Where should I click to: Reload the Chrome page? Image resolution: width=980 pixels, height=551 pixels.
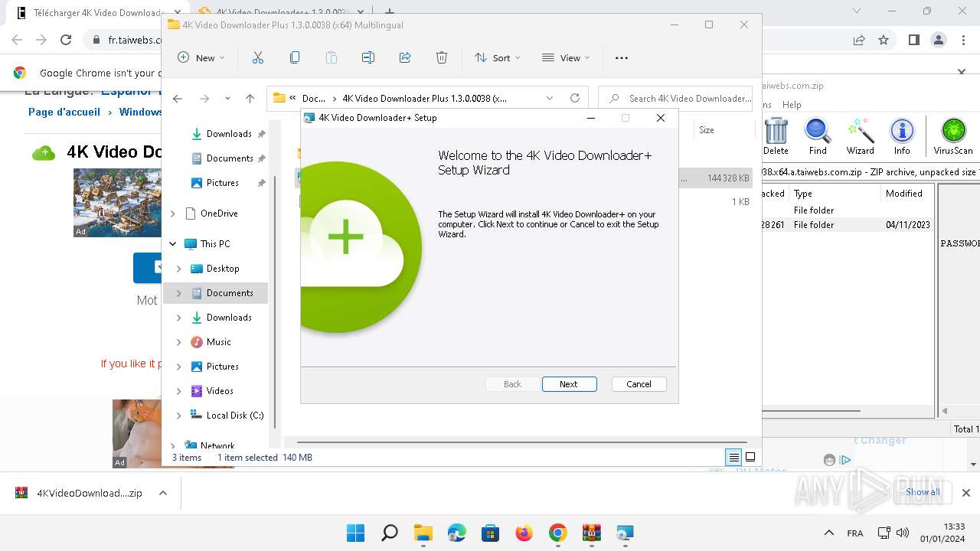pyautogui.click(x=66, y=40)
